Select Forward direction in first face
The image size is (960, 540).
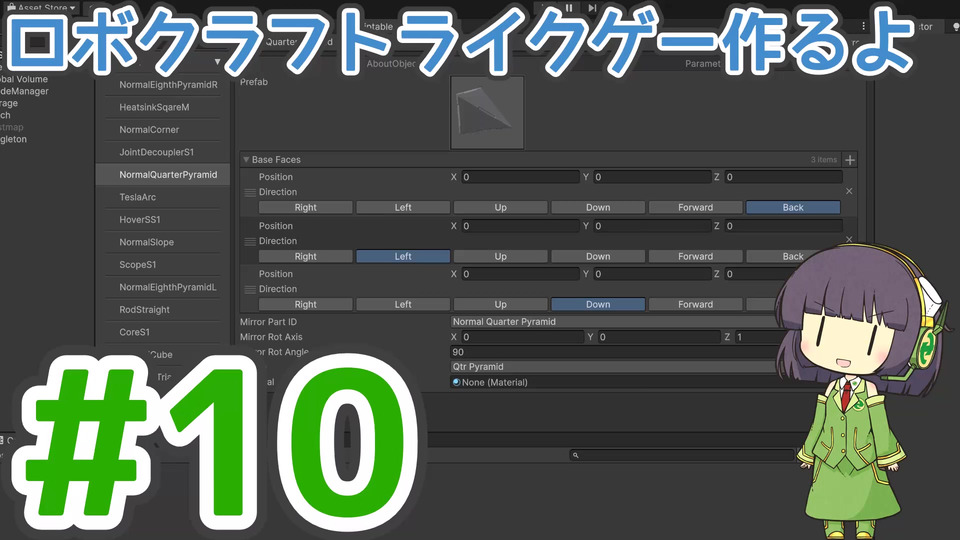[x=696, y=208]
